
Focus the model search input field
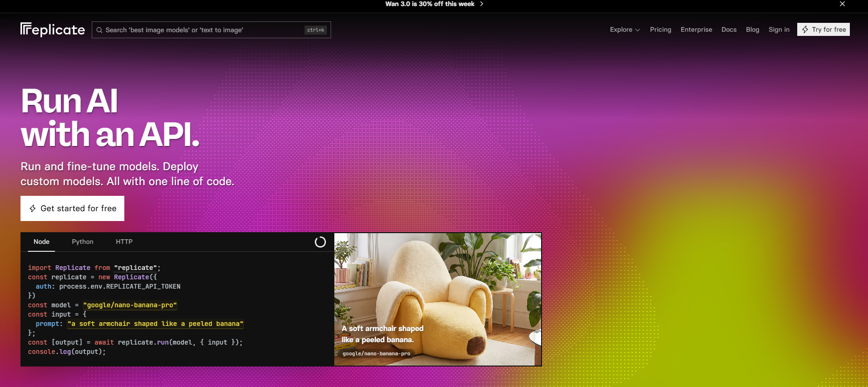(x=211, y=30)
